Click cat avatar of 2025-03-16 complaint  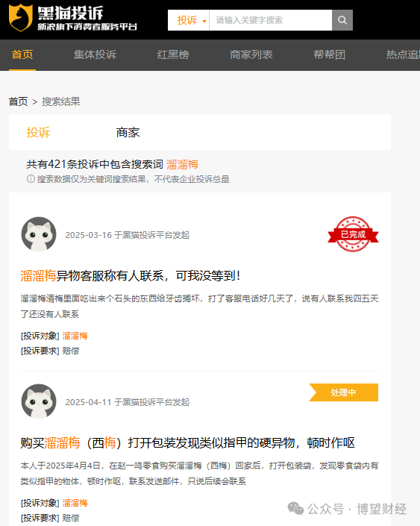(39, 234)
